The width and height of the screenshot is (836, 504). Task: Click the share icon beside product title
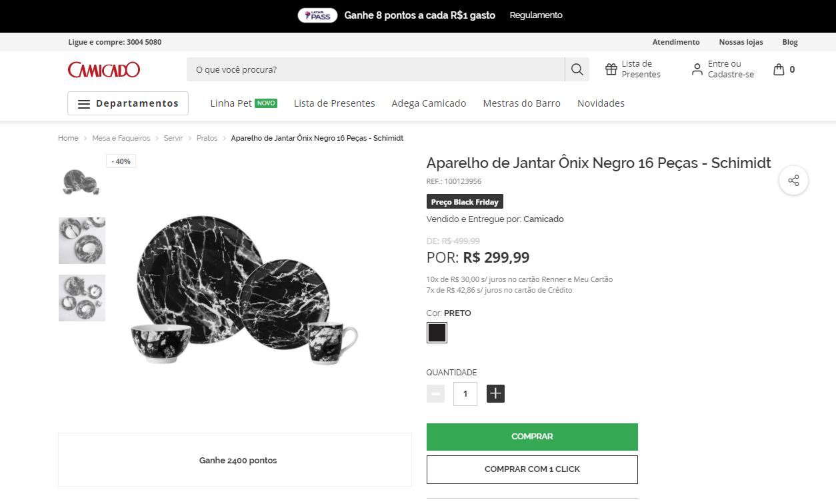click(x=793, y=181)
